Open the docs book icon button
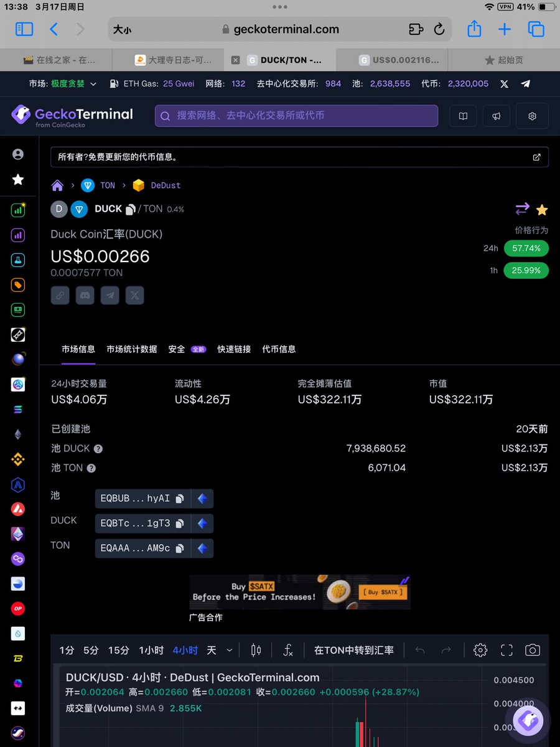560x747 pixels. tap(463, 116)
